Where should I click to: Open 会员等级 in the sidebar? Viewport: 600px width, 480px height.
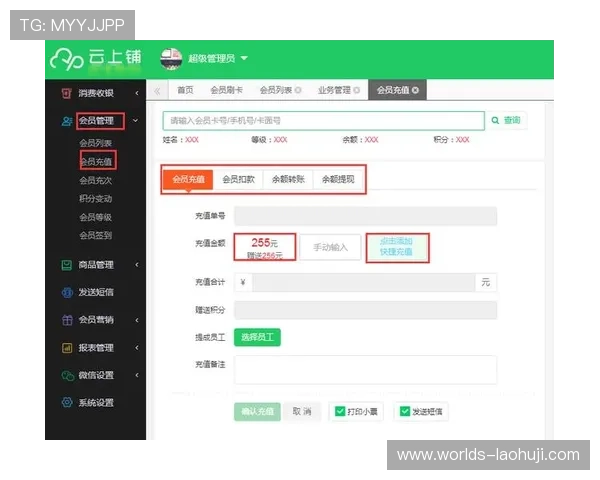[x=96, y=217]
